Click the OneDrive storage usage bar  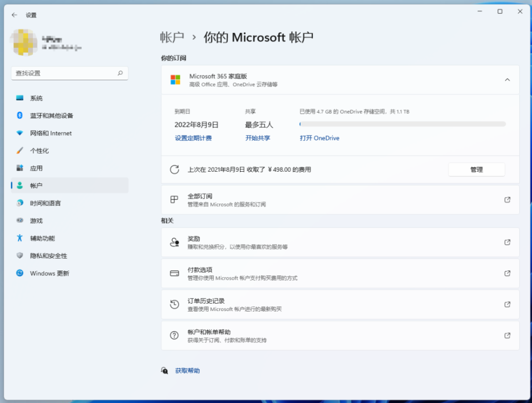(402, 124)
